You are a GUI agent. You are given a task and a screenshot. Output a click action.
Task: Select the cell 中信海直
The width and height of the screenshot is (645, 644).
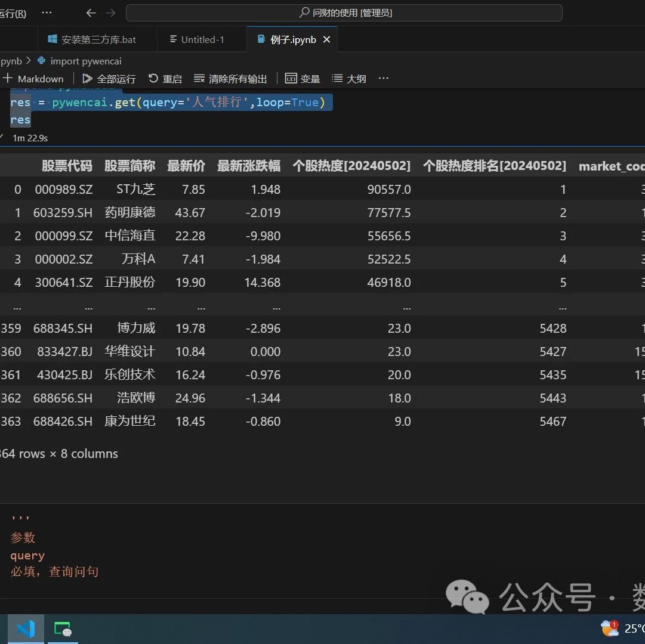[x=129, y=236]
